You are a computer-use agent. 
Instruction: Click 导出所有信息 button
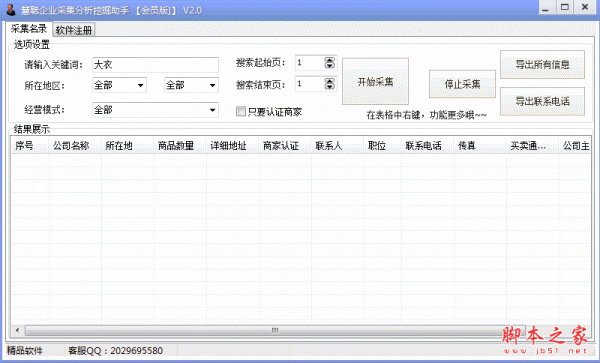[x=542, y=64]
